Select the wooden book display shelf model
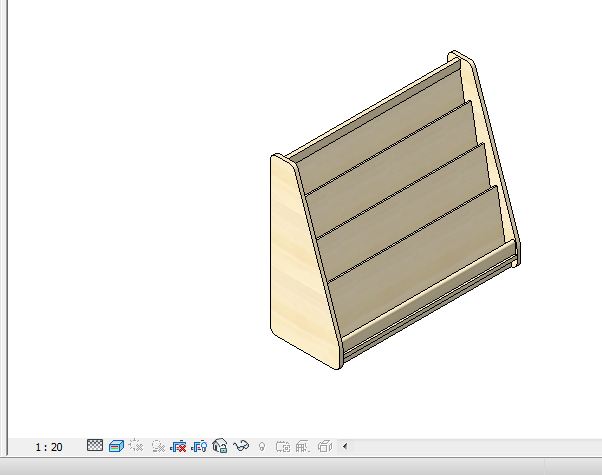This screenshot has height=475, width=602. point(395,210)
